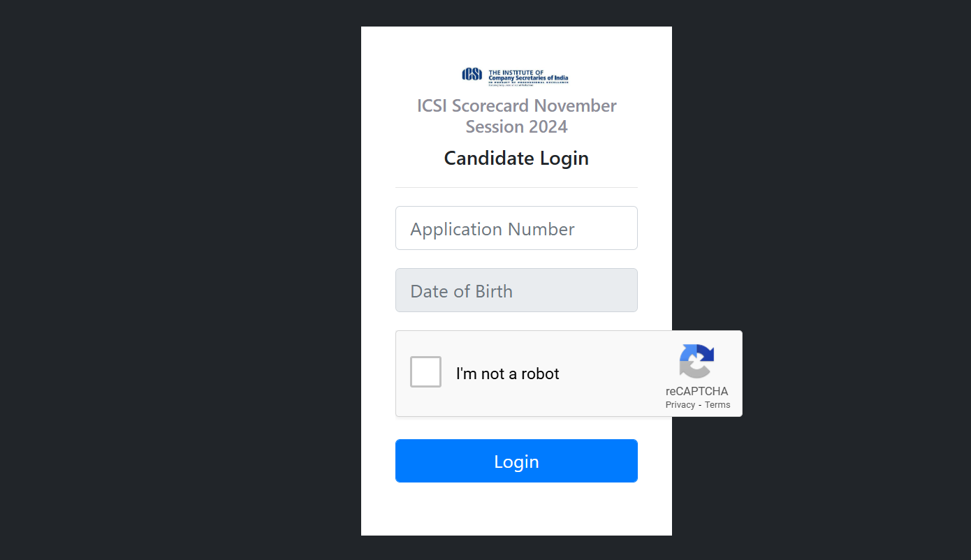Click the reCAPTCHA brand name text
Viewport: 971px width, 560px height.
pos(696,392)
